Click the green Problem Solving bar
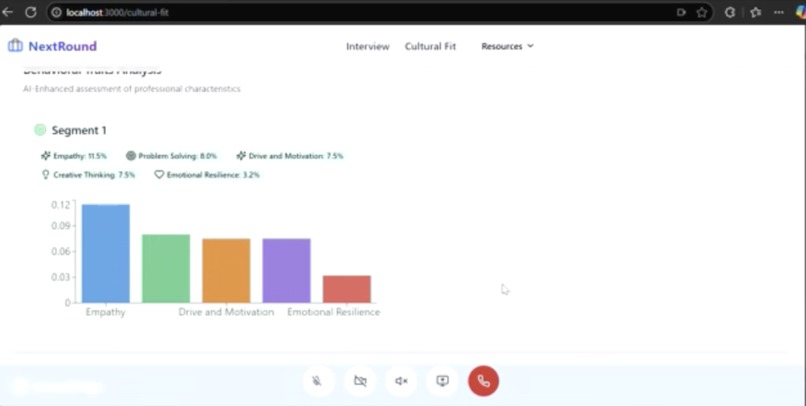 166,268
